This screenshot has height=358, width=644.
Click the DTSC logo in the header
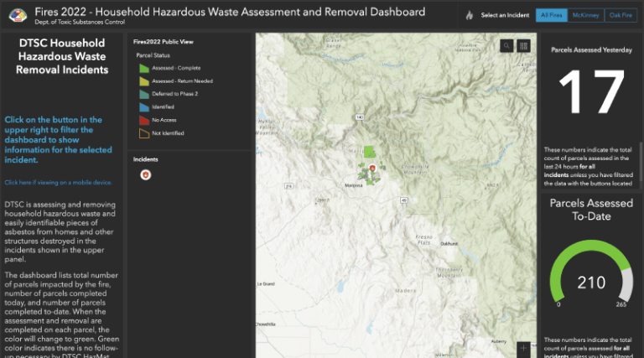[x=17, y=15]
